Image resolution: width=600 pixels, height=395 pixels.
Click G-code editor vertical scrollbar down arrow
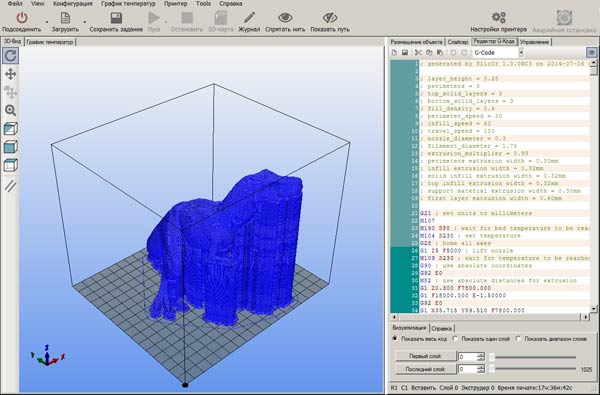click(593, 308)
